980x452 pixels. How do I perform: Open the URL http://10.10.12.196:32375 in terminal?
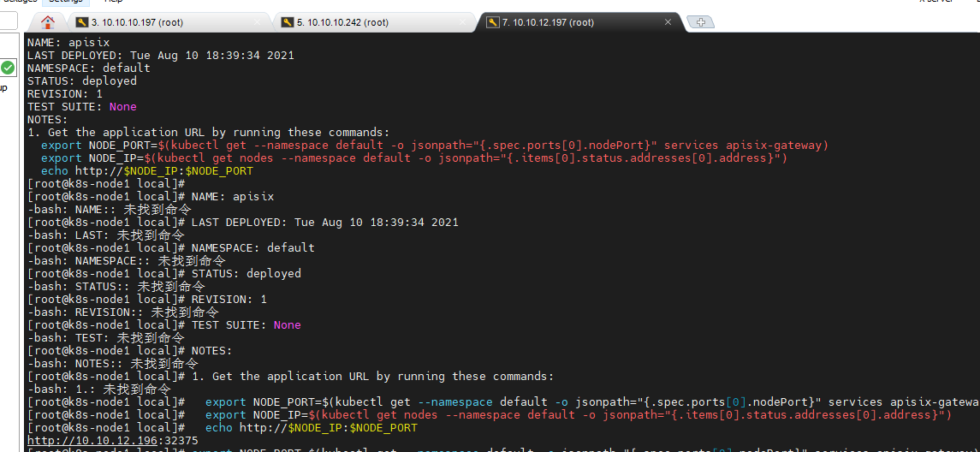click(112, 441)
